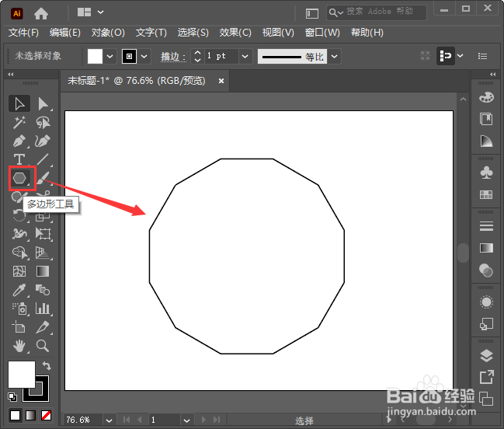Open the 效果(C) menu
Viewport: 504px width, 429px height.
click(x=235, y=33)
